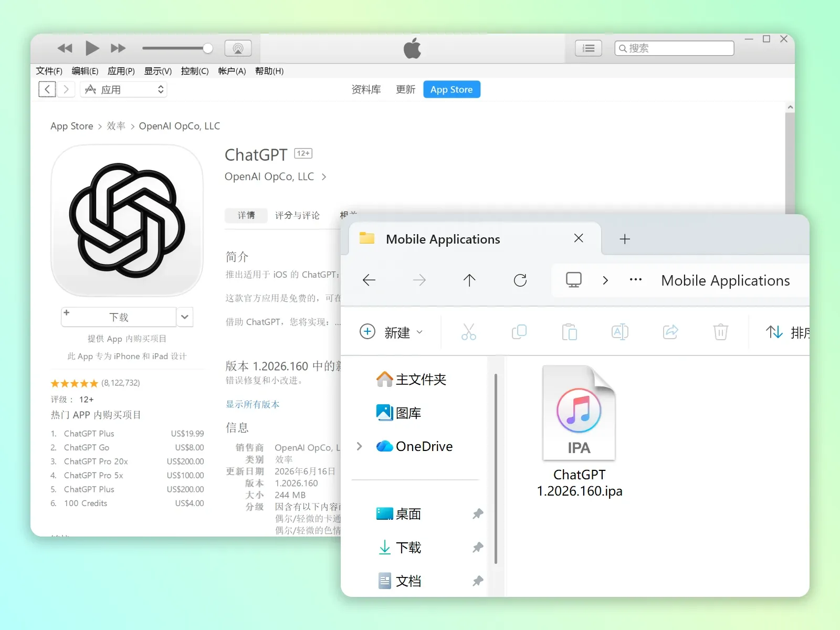Click the 显示所有版本 link

[x=253, y=404]
